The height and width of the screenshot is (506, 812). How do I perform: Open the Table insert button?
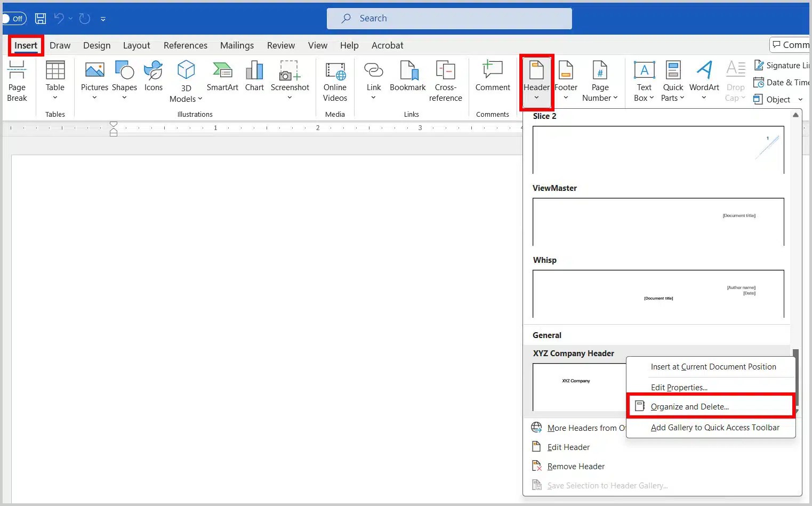[55, 81]
